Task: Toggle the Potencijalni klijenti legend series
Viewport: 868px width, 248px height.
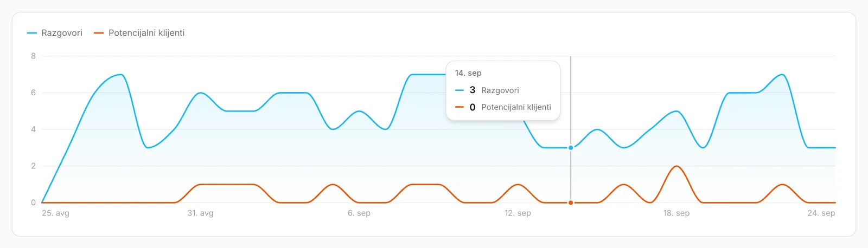Action: click(139, 33)
